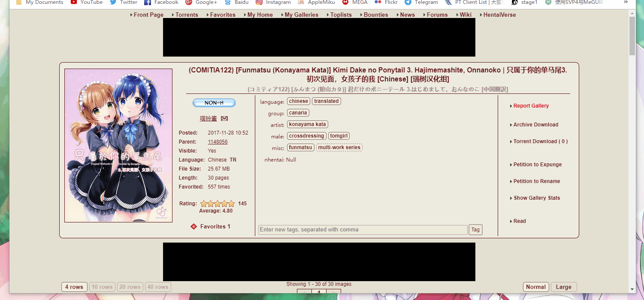Image resolution: width=644 pixels, height=300 pixels.
Task: Click the funmatsu misc tag
Action: tap(301, 147)
